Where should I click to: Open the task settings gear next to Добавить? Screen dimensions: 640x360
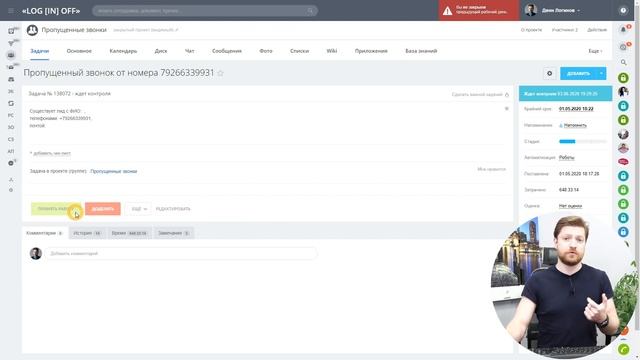(549, 73)
